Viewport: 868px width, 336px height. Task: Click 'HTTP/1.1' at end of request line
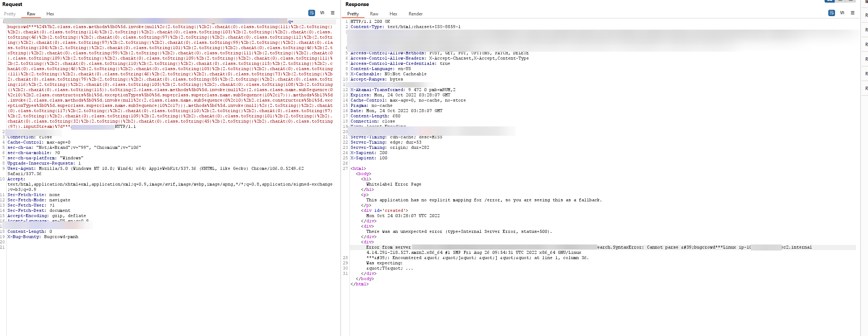click(125, 127)
